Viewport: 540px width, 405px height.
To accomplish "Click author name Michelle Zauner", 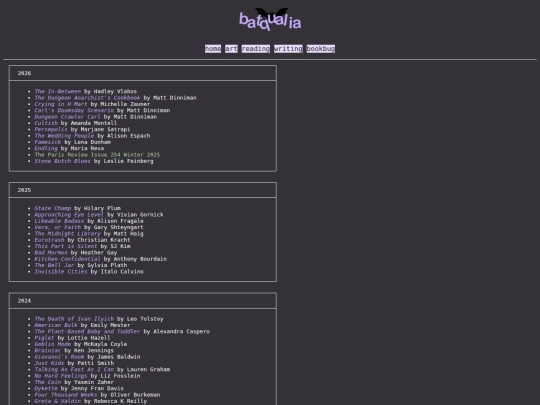I will [x=125, y=104].
